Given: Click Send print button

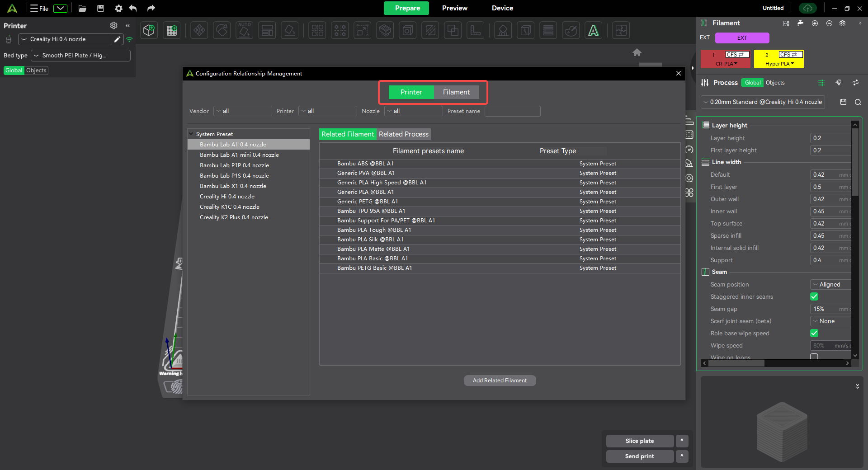Looking at the screenshot, I should coord(640,456).
